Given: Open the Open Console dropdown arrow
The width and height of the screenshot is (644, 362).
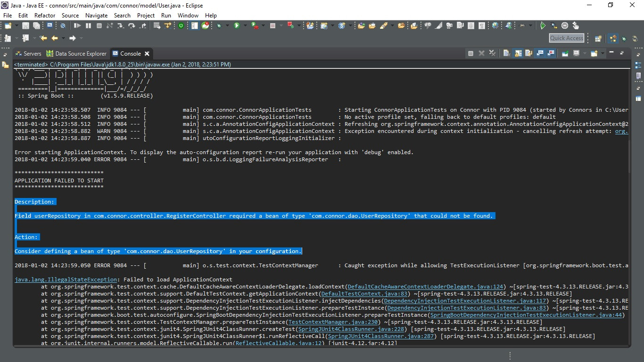Looking at the screenshot, I should tap(603, 53).
